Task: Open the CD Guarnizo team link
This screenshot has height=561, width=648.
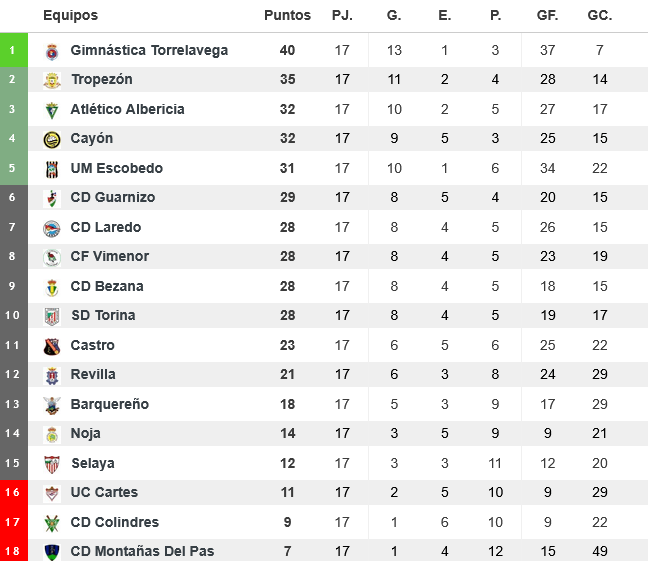Action: (112, 198)
